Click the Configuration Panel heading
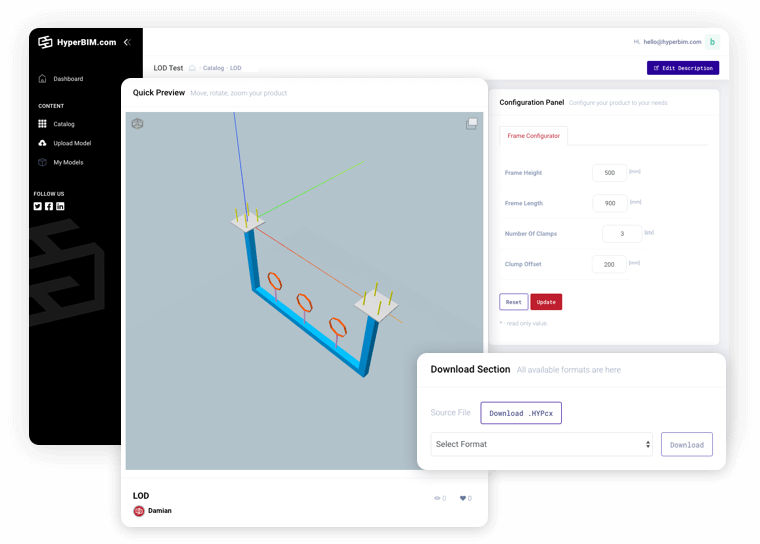760x544 pixels. pyautogui.click(x=532, y=102)
